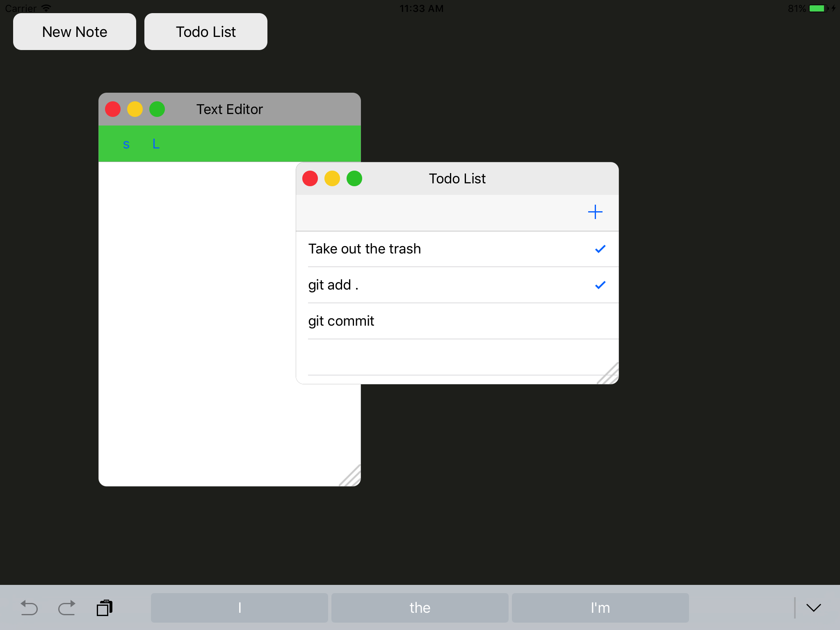Image resolution: width=840 pixels, height=630 pixels.
Task: Tap the undo arrow on keyboard bar
Action: pos(29,607)
